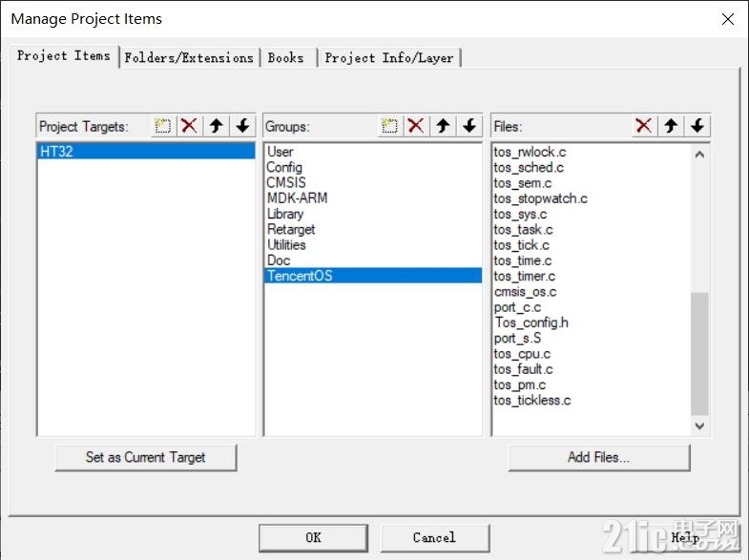Screen dimensions: 749x560
Task: Create a new project target
Action: tap(163, 126)
